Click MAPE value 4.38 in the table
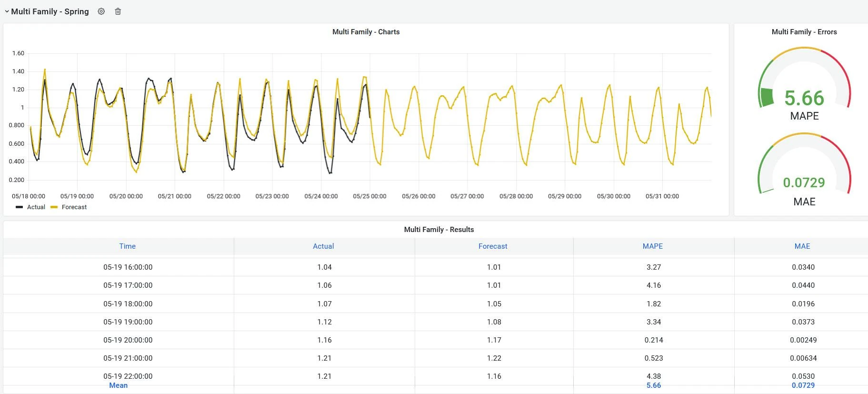868x394 pixels. point(654,376)
